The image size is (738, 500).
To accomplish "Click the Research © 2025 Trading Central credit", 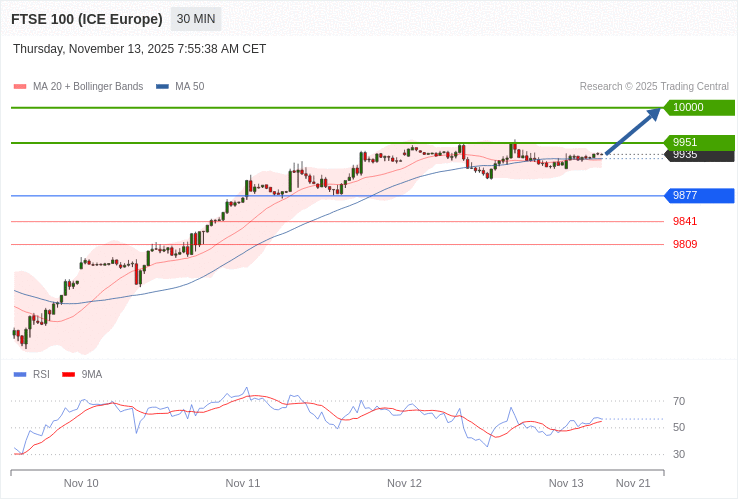I will click(x=654, y=87).
